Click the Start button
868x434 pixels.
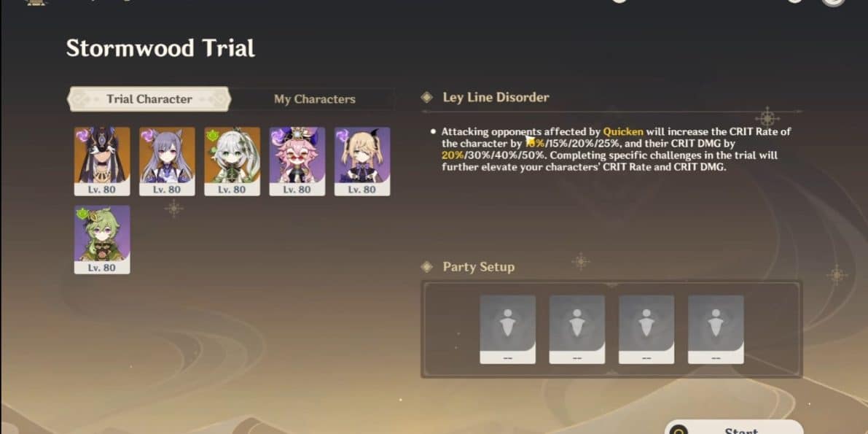click(734, 427)
